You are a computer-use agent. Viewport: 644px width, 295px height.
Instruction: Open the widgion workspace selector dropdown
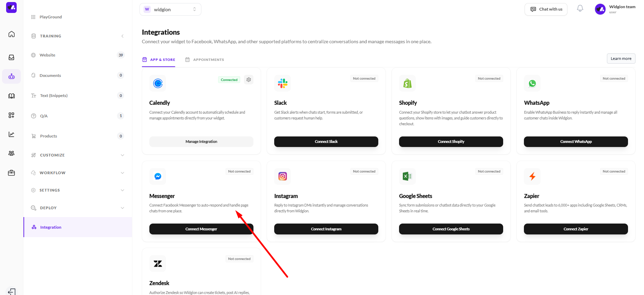[170, 10]
